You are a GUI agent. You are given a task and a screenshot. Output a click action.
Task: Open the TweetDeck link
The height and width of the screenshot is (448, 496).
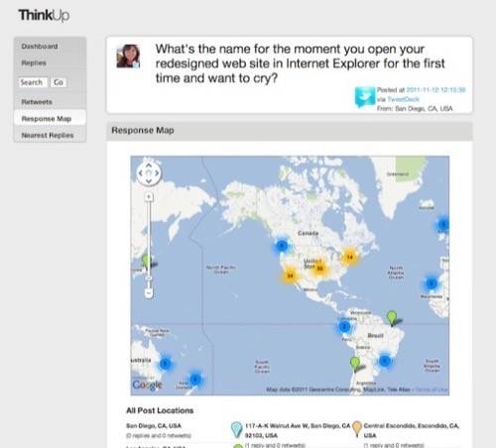coord(403,99)
